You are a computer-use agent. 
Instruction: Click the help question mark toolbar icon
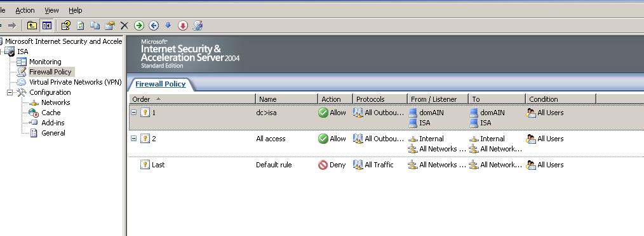(x=65, y=25)
